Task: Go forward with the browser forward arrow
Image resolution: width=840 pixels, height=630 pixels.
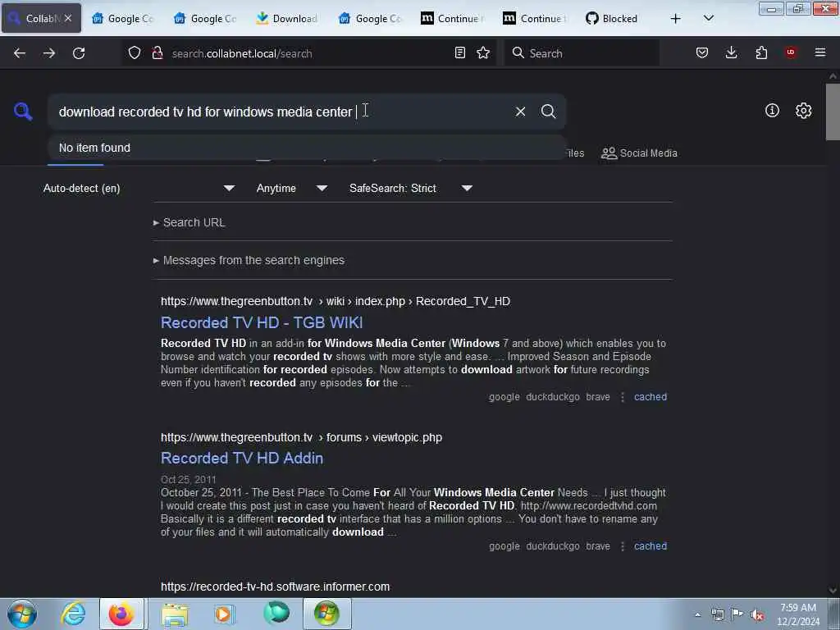Action: 49,53
